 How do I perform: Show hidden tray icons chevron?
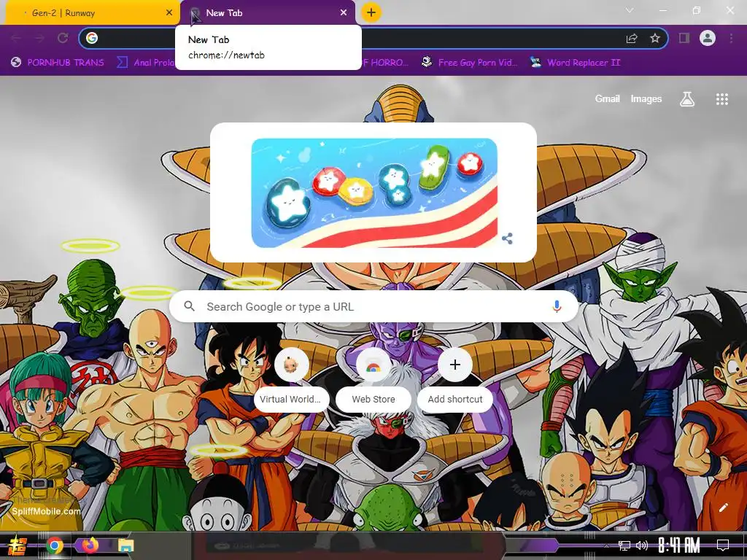point(606,545)
